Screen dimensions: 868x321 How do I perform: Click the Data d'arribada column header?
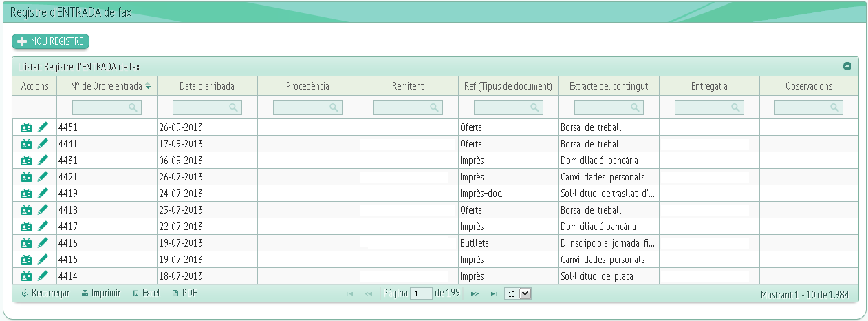(207, 86)
